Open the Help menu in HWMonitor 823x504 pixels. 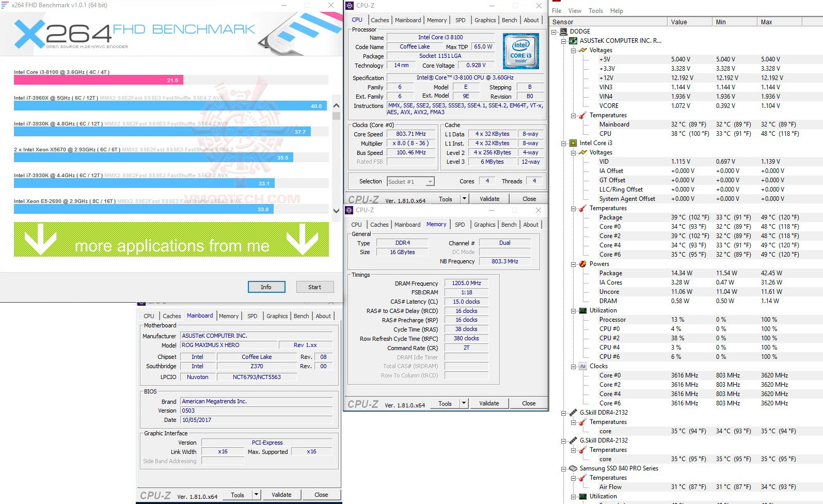point(616,11)
